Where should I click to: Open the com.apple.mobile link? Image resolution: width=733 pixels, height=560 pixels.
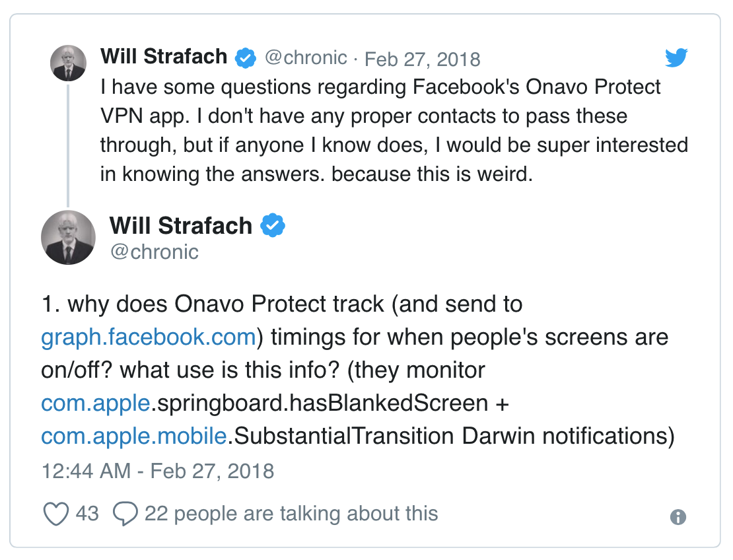133,437
